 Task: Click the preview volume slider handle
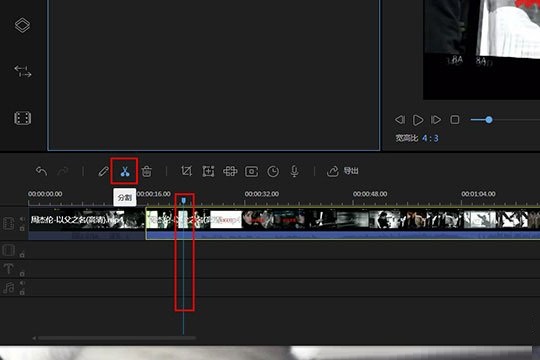[489, 120]
